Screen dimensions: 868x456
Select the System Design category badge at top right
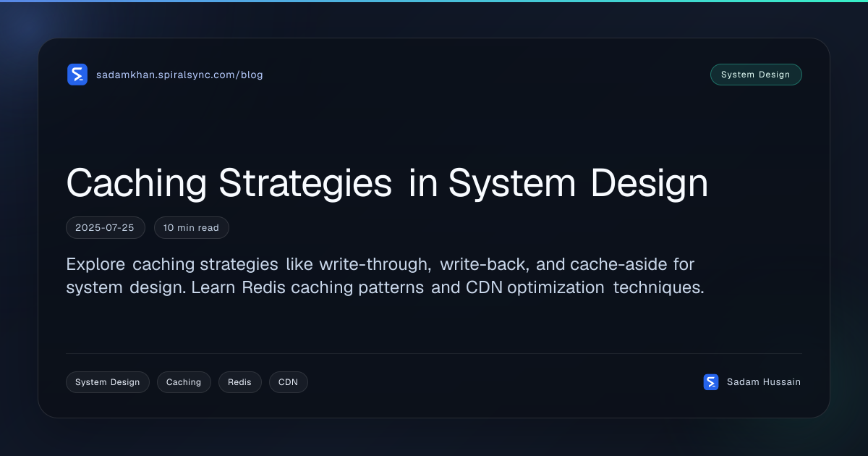pos(756,75)
